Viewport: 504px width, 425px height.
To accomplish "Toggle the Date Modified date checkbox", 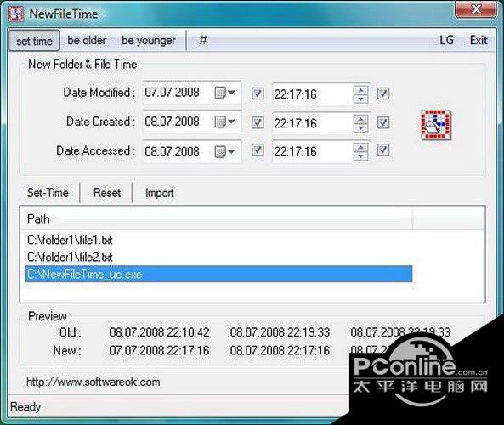I will click(258, 93).
